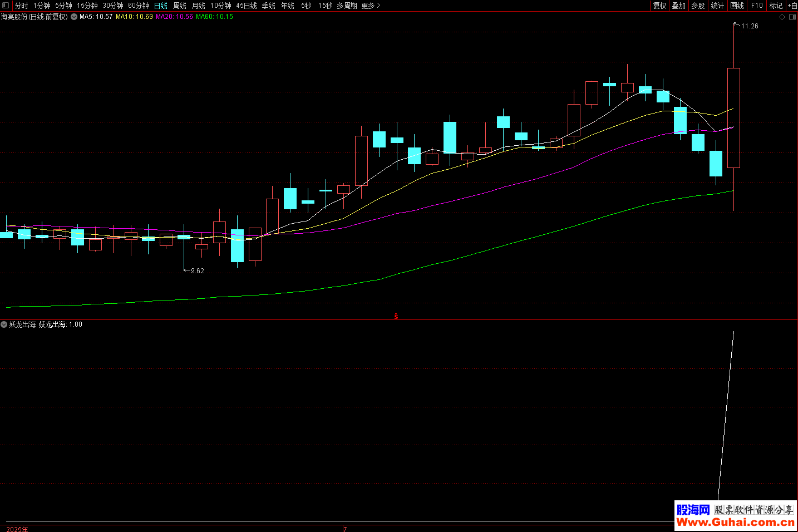
Task: Click the MA5: 10.57 label
Action: pos(96,17)
